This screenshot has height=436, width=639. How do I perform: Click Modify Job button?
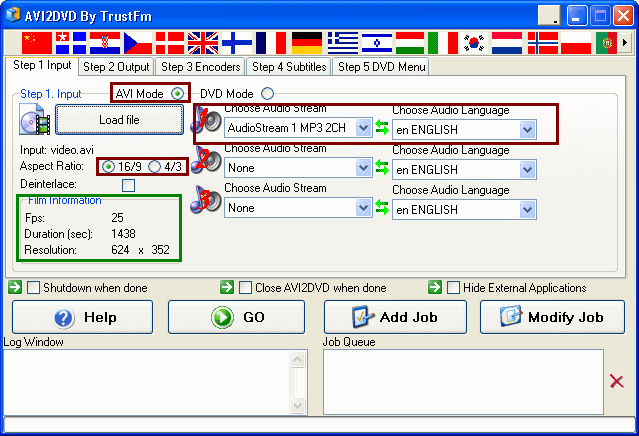(x=552, y=317)
